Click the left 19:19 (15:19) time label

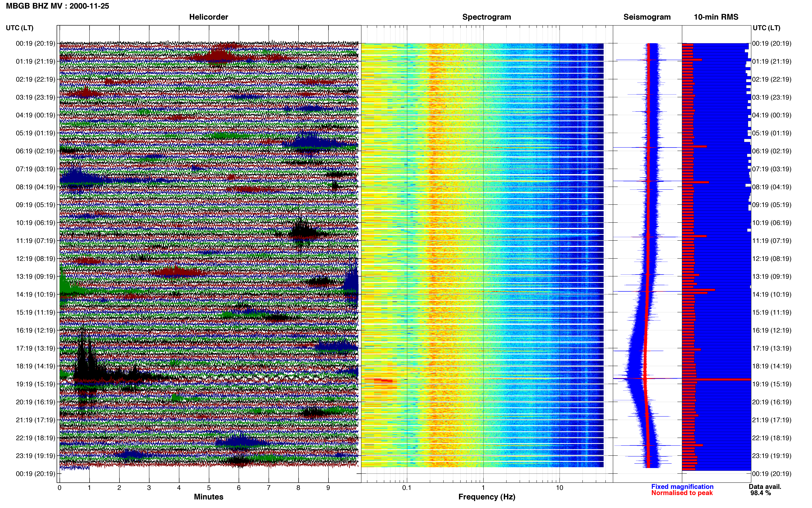pyautogui.click(x=35, y=384)
